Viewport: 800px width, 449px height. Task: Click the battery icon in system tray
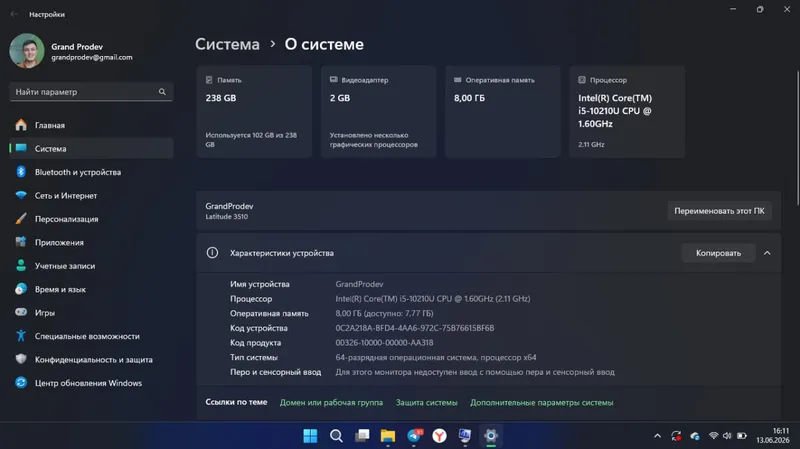742,436
